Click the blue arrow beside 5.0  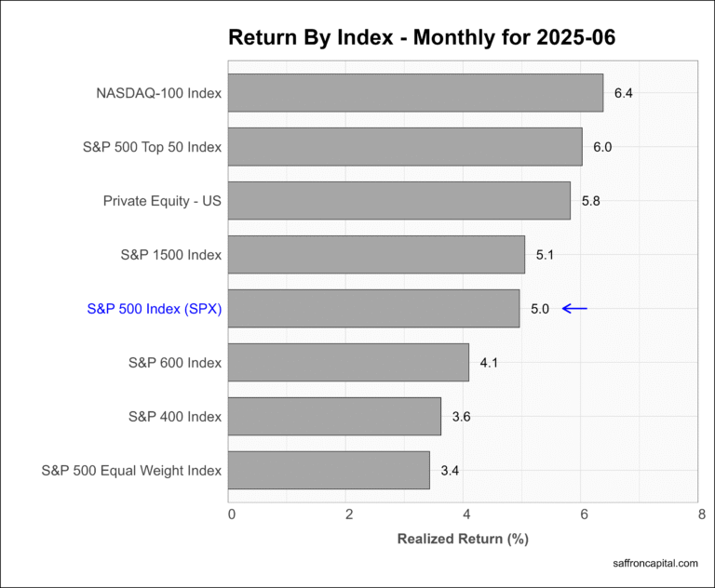(x=574, y=309)
